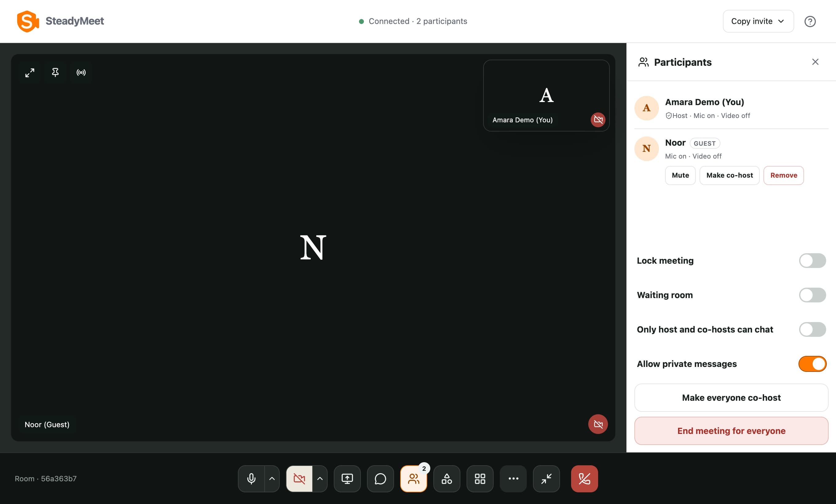Start screen sharing
This screenshot has height=504, width=836.
[347, 478]
